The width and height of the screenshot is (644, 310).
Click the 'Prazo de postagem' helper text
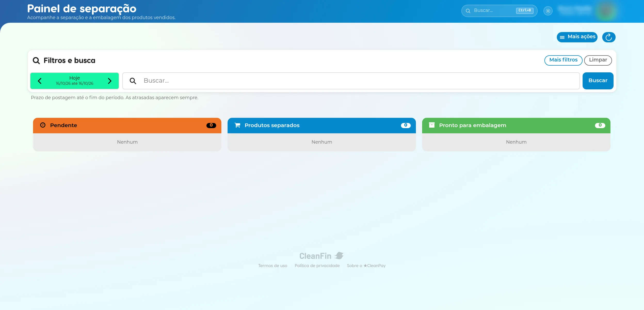point(115,98)
